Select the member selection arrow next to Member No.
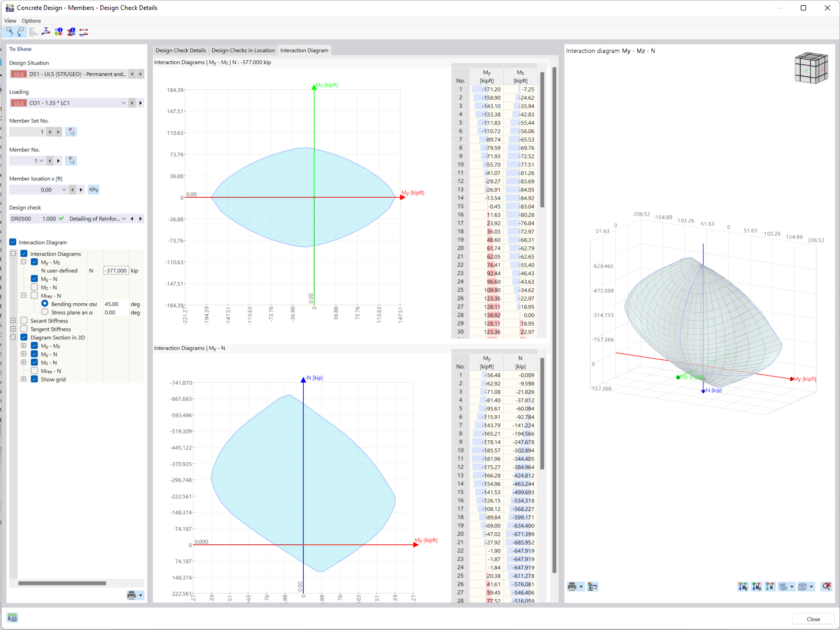The image size is (840, 630). tap(71, 161)
